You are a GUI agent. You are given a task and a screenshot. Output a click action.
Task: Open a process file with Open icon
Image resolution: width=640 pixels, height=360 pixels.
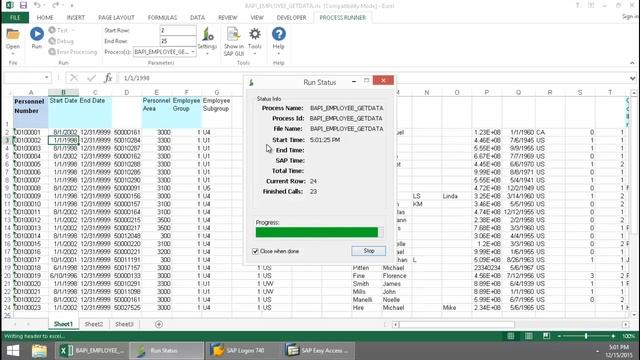13,39
